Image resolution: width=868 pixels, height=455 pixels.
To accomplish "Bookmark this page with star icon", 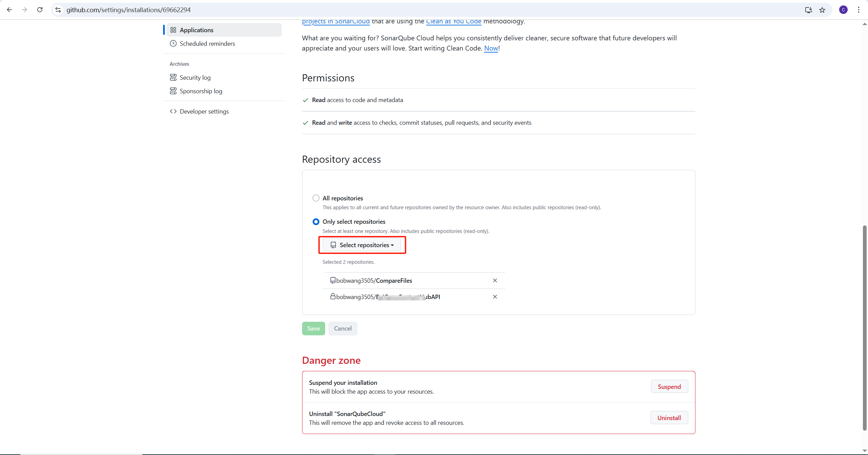I will [822, 10].
